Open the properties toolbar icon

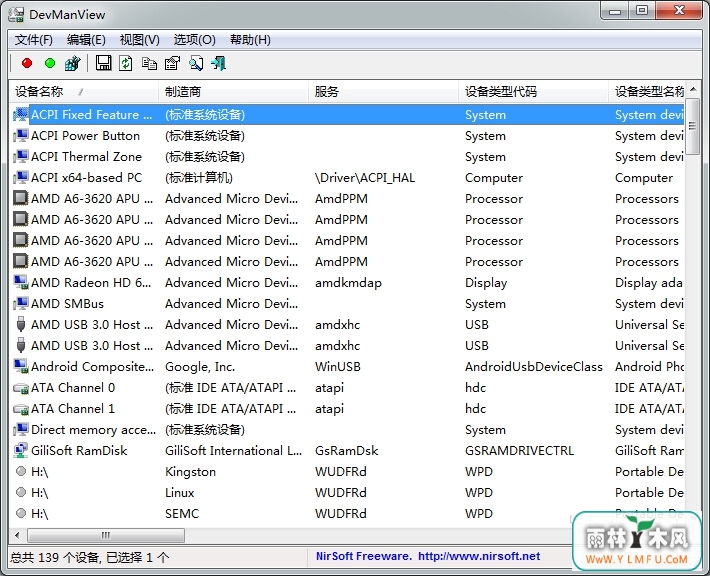click(172, 63)
